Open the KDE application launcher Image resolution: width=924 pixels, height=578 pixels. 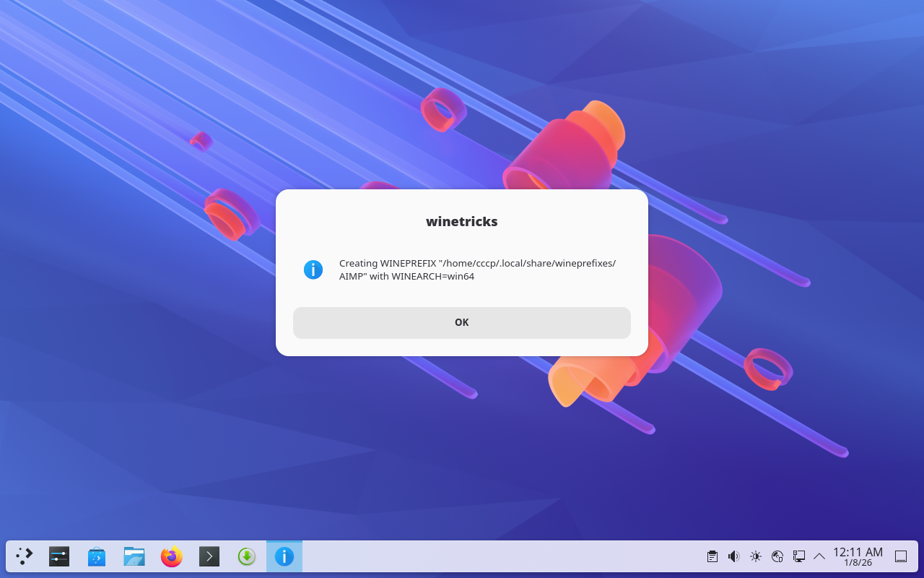coord(25,556)
